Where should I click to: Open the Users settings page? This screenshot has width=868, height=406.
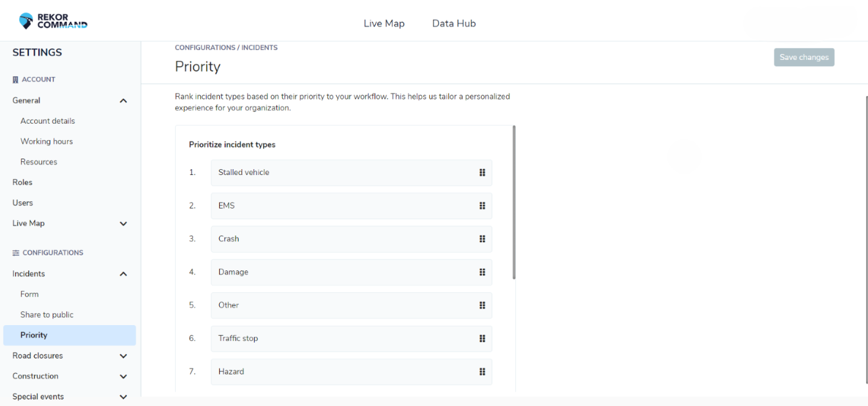[x=22, y=203]
